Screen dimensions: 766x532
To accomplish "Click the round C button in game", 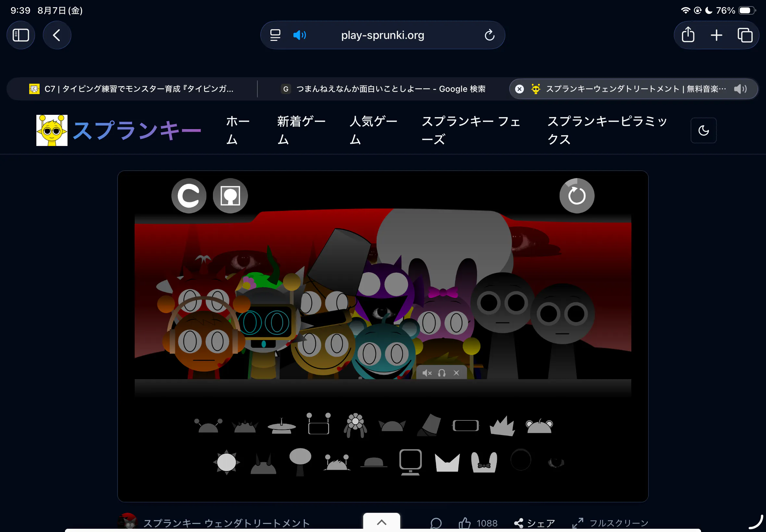I will click(189, 196).
